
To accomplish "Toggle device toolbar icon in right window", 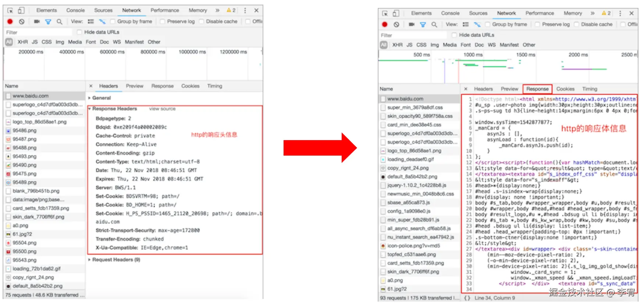I will tap(396, 13).
